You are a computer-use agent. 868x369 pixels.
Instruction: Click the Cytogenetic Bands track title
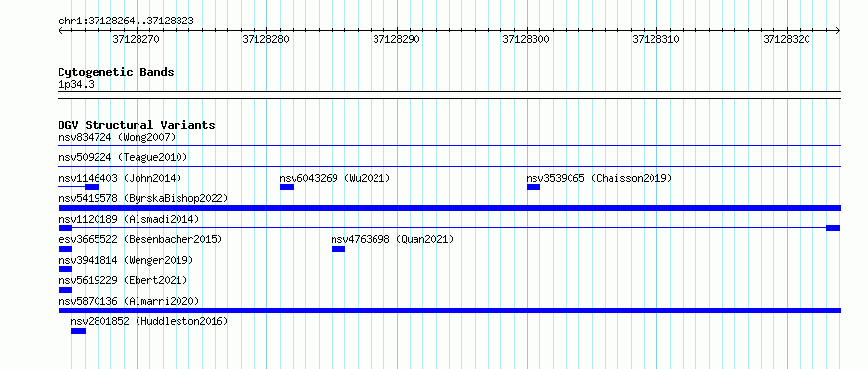116,72
